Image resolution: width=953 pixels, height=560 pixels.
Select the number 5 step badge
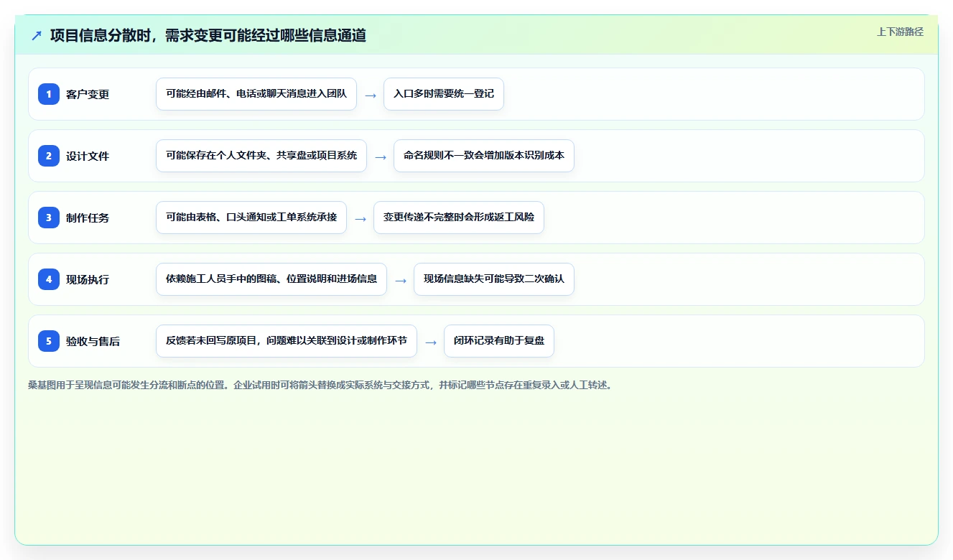coord(49,341)
